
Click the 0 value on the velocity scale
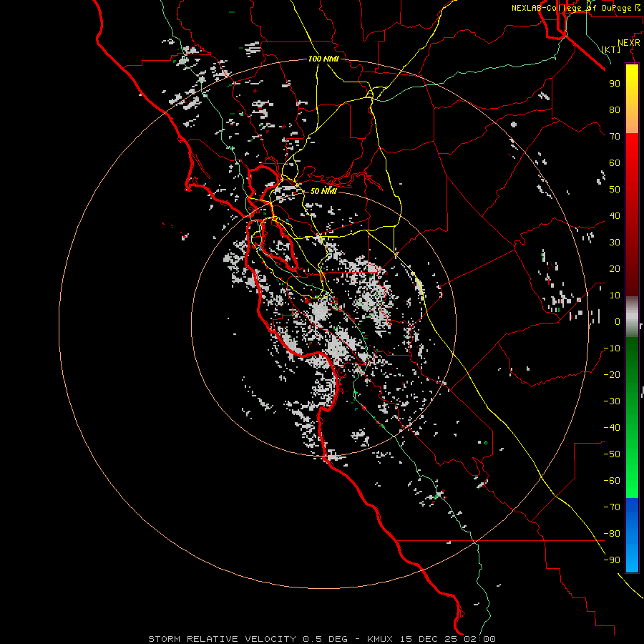[x=618, y=322]
